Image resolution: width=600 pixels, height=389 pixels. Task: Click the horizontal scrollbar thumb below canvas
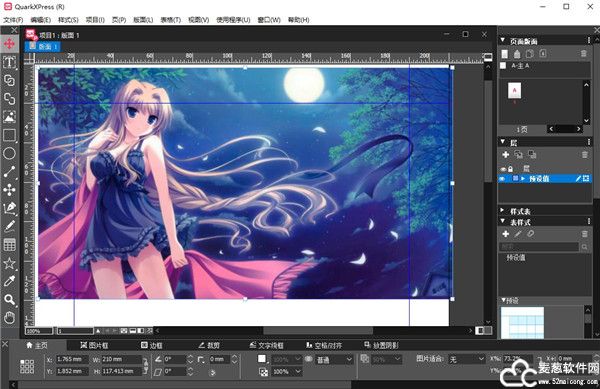click(318, 330)
